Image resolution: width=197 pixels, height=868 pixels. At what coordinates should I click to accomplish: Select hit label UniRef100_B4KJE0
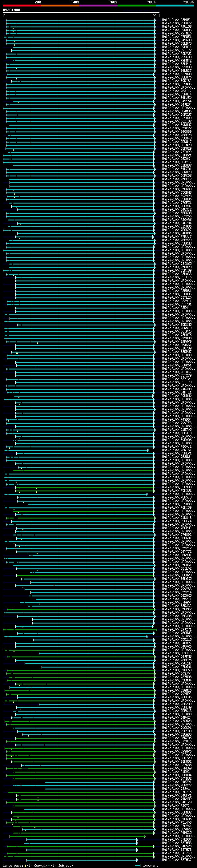177,98
